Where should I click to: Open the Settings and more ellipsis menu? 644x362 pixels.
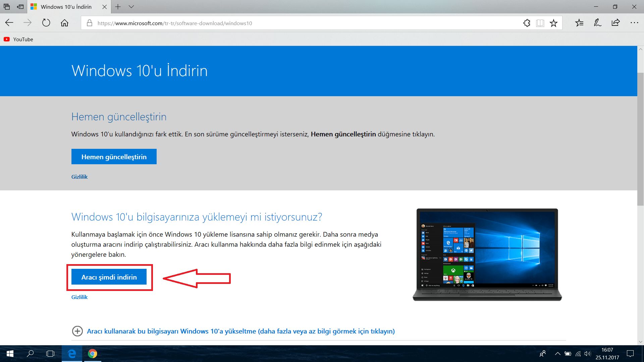[x=634, y=23]
